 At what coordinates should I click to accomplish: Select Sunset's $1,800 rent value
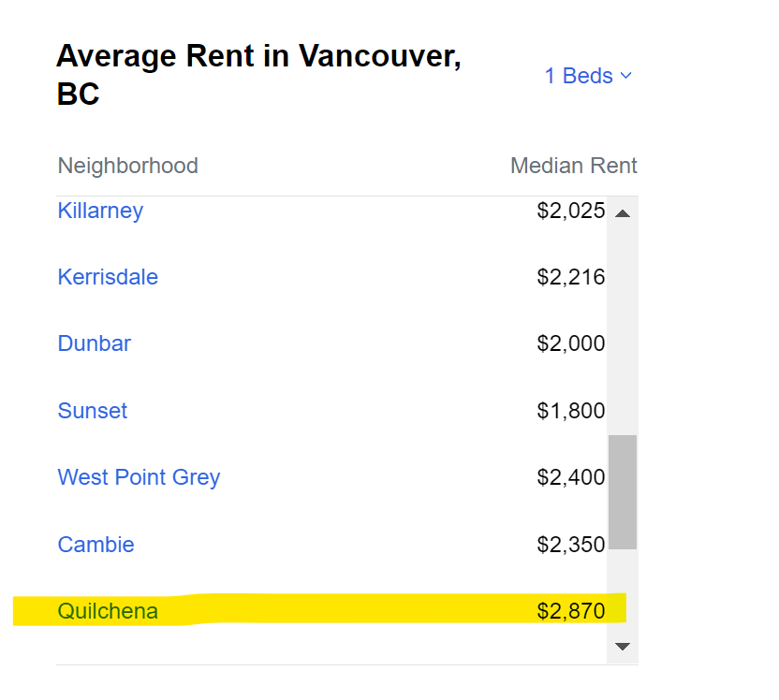[x=571, y=411]
